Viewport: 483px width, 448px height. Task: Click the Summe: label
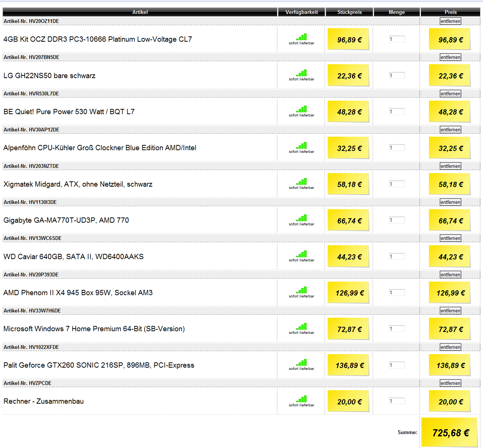click(x=408, y=432)
